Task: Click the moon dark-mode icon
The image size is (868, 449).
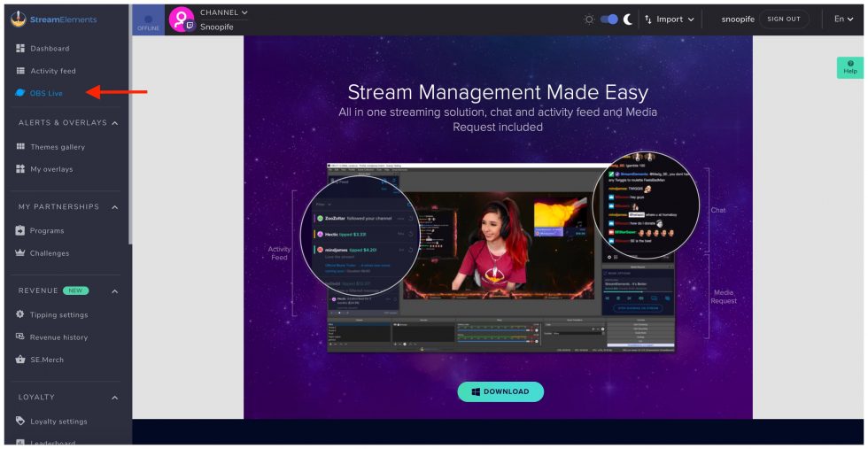Action: [x=628, y=19]
